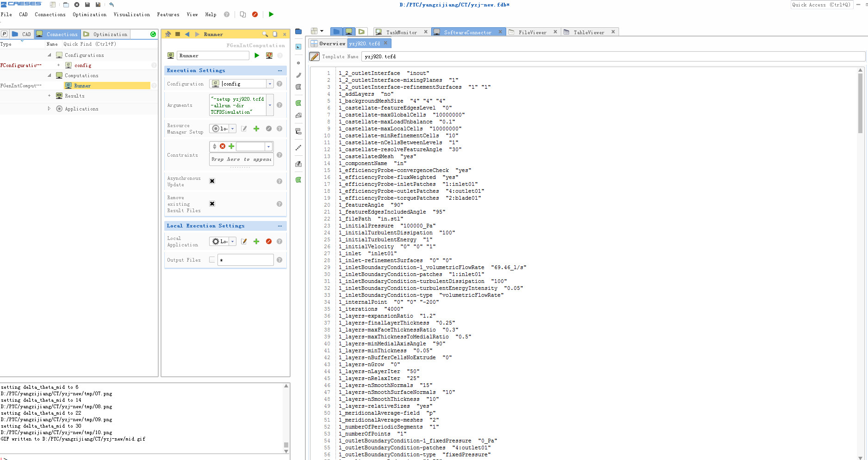Viewport: 868px width, 460px height.
Task: Click the blue folder icon in vertical toolbar
Action: 298,31
